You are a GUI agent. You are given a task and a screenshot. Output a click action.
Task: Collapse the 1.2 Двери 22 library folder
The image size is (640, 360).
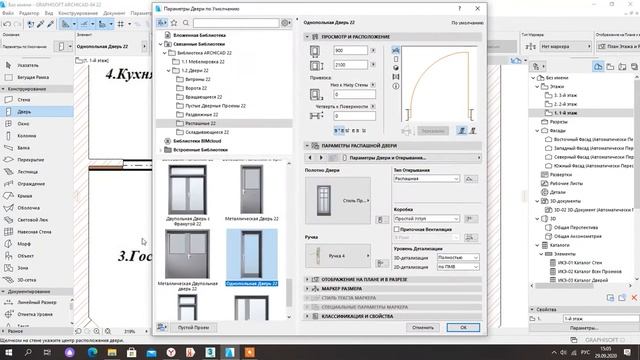pos(169,71)
